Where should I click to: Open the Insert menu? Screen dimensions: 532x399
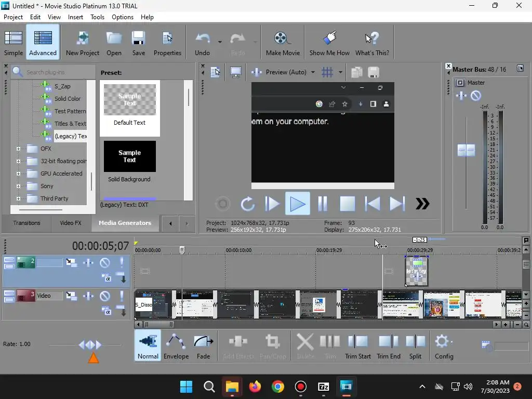pos(75,17)
